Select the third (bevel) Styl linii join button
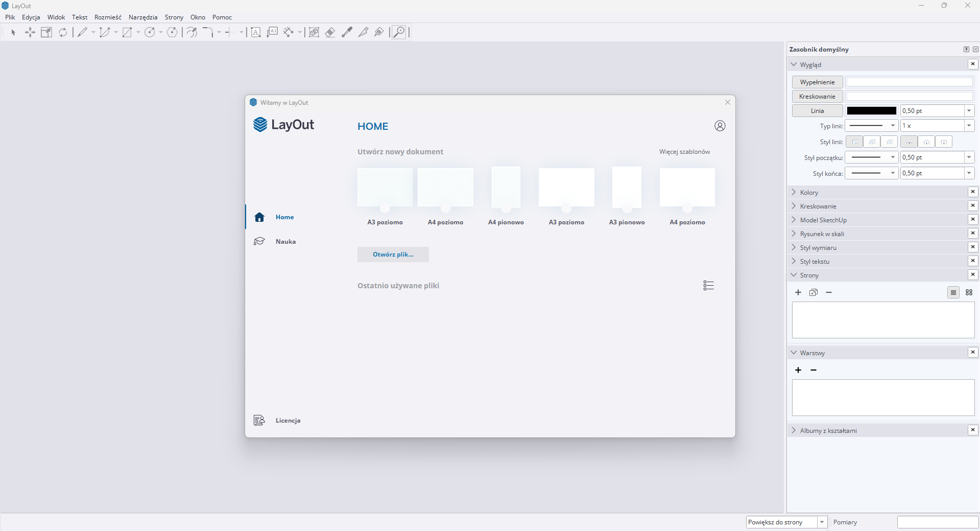This screenshot has width=980, height=531. point(889,142)
